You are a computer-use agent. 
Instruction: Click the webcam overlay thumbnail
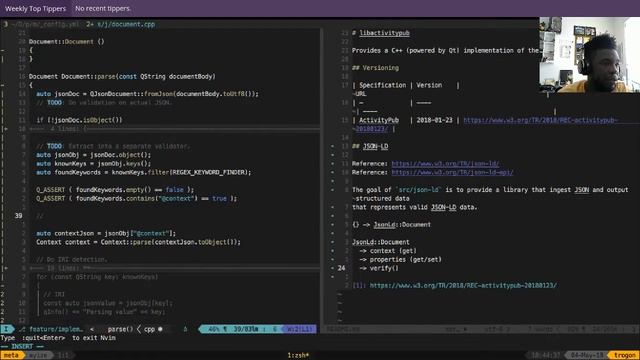pos(589,55)
